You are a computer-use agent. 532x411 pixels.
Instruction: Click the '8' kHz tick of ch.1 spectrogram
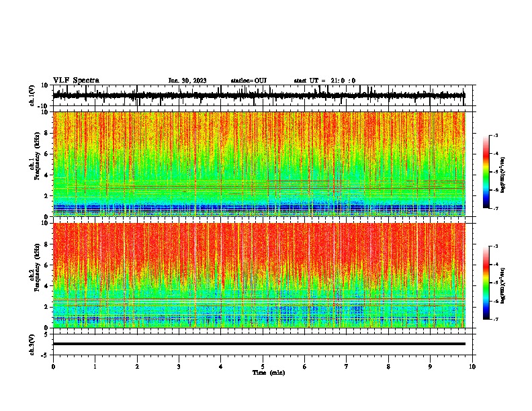tap(47, 133)
